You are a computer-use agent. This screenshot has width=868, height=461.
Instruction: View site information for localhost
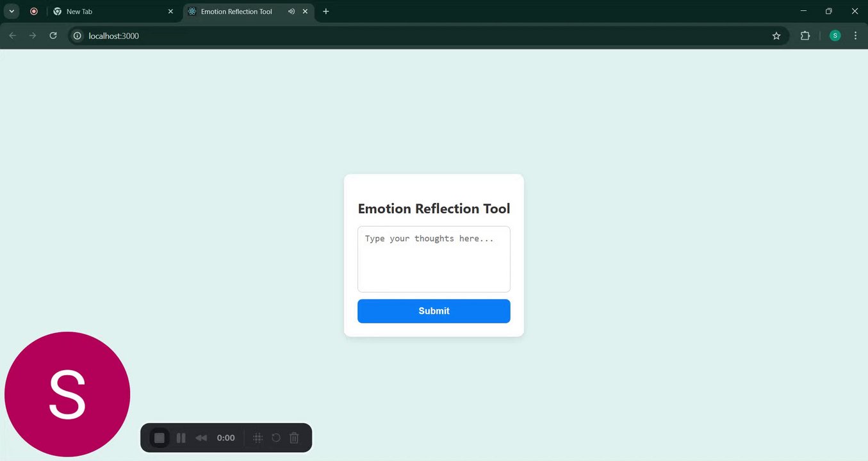pyautogui.click(x=78, y=36)
